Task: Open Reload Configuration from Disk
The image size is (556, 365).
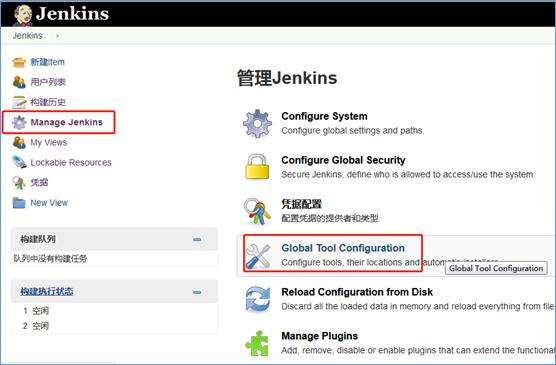Action: [357, 292]
